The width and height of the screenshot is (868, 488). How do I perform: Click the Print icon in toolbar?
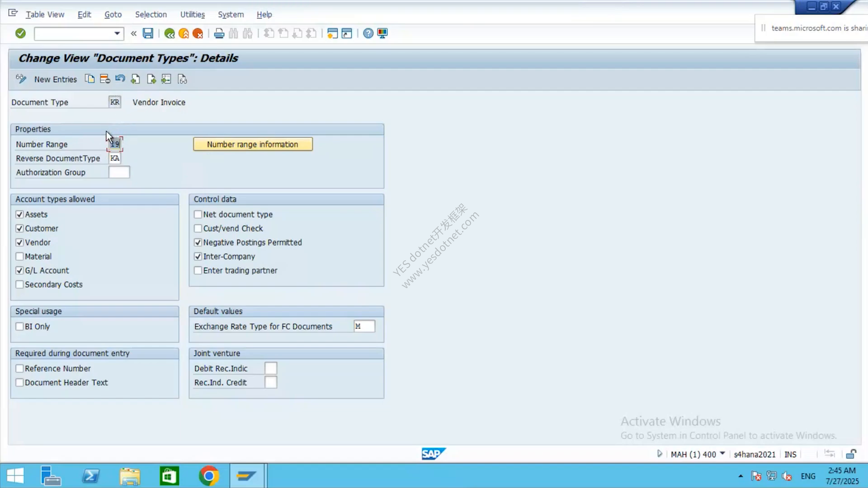(219, 33)
